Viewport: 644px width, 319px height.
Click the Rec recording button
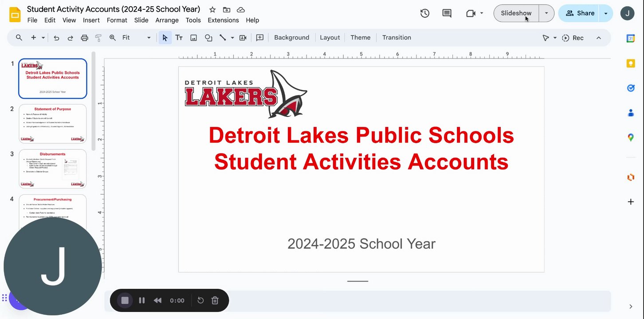[x=573, y=38]
